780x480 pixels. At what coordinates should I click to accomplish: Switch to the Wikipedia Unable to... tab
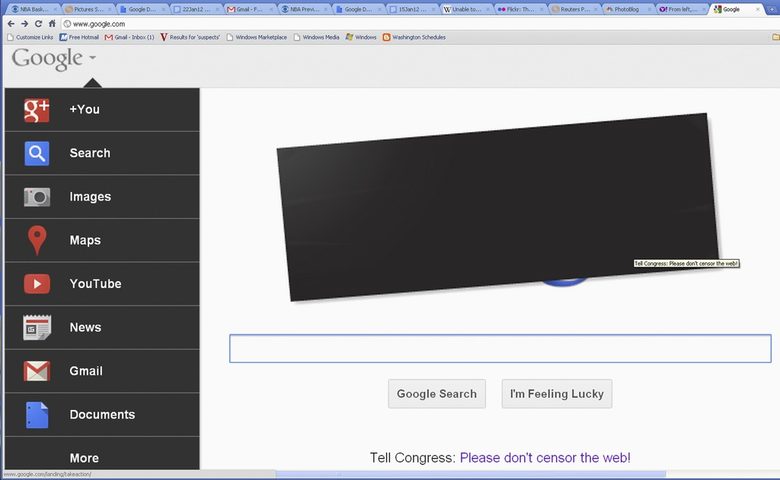coord(466,9)
